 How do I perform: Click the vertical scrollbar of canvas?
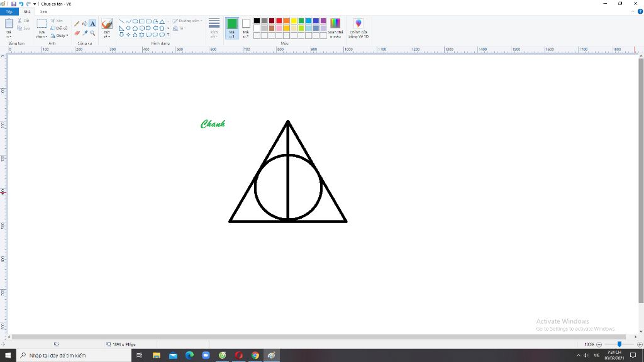[641, 181]
